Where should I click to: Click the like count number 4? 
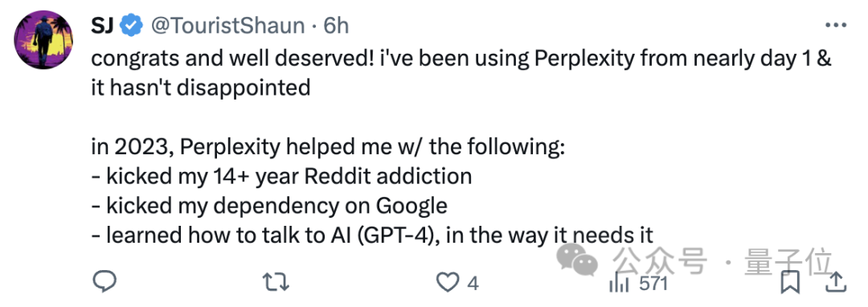473,284
